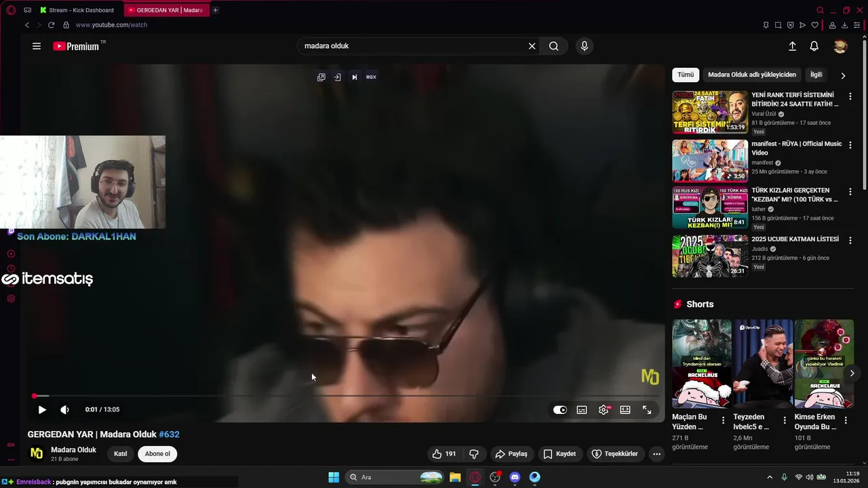
Task: Open options menu for TÜRK KIZLARI video
Action: [x=850, y=192]
